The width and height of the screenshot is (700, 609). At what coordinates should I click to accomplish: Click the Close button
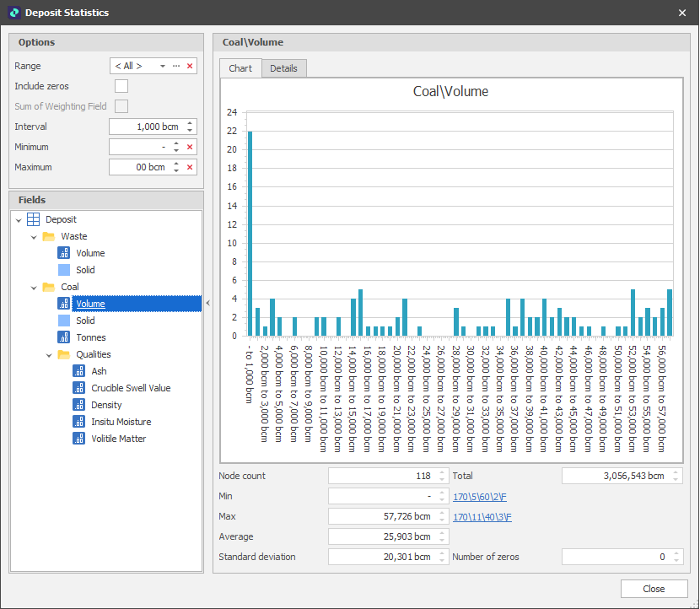(x=654, y=589)
